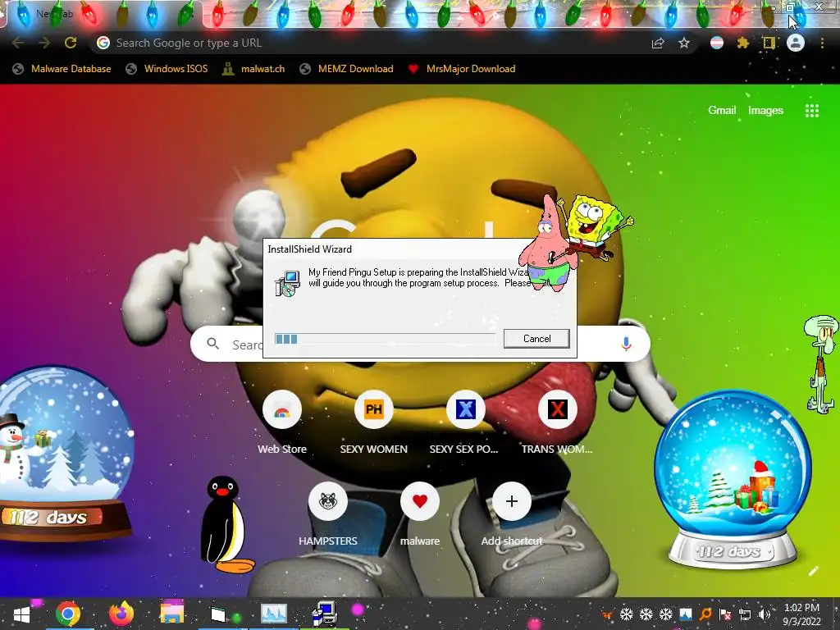
Task: Open File Explorer from the taskbar
Action: tap(172, 614)
